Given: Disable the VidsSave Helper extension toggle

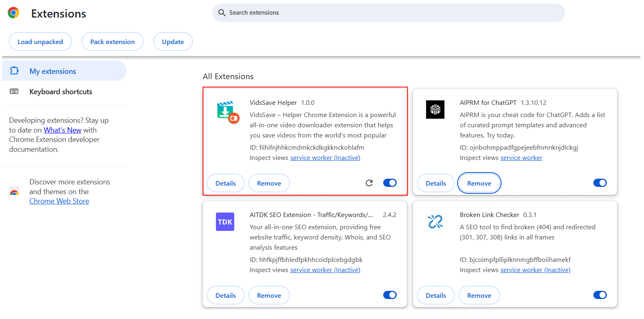Looking at the screenshot, I should (x=390, y=183).
